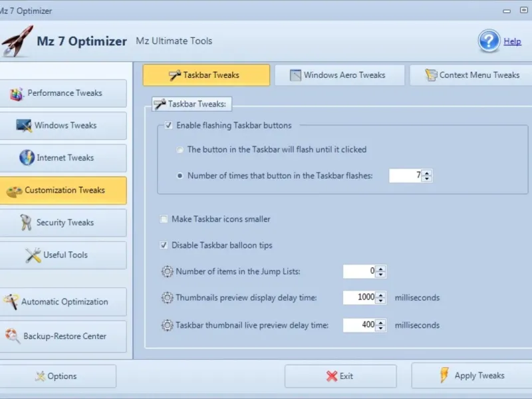Image resolution: width=532 pixels, height=399 pixels.
Task: Increase Taskbar flash count with up arrow
Action: (x=427, y=173)
